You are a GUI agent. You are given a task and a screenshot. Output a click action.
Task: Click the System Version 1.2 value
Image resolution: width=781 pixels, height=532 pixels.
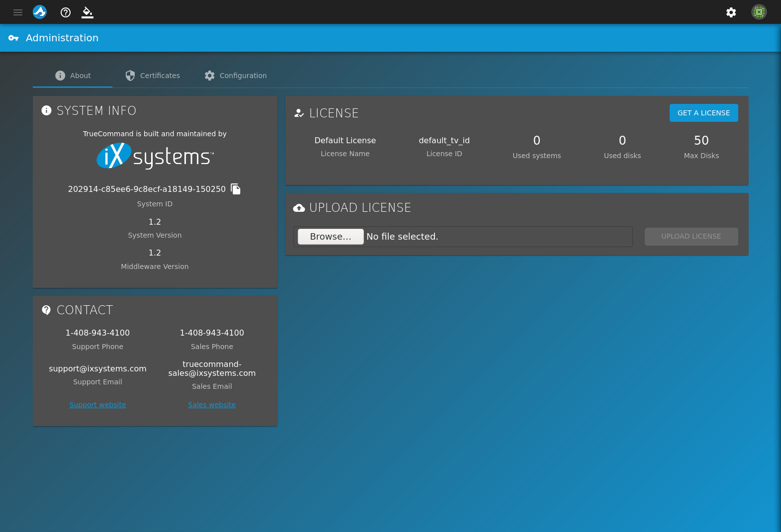coord(155,222)
